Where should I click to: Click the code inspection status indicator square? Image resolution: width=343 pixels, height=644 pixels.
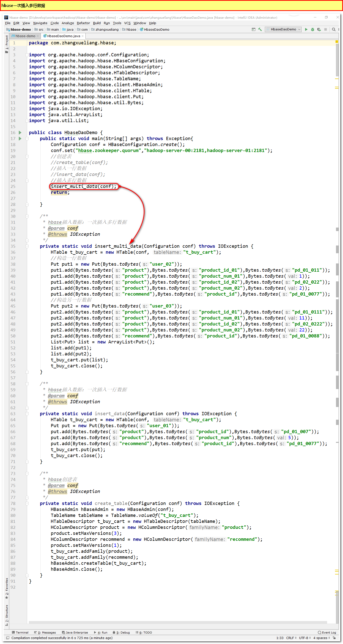point(337,42)
